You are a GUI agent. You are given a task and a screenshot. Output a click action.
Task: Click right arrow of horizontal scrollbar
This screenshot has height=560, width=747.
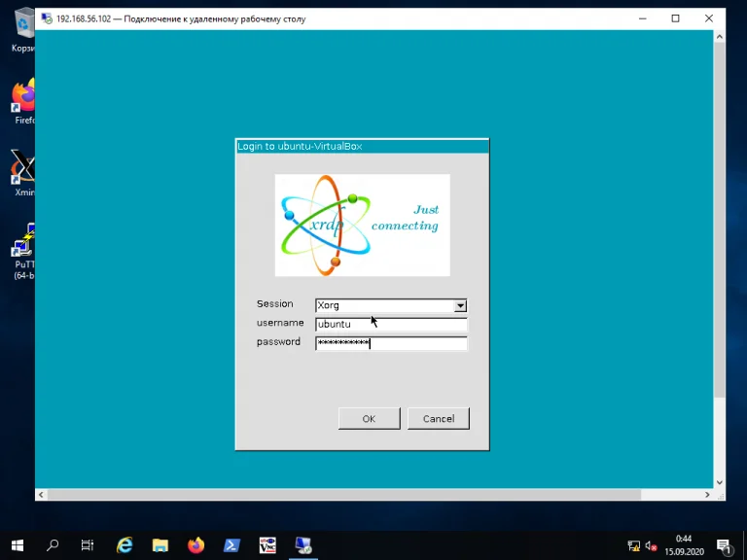[x=707, y=495]
